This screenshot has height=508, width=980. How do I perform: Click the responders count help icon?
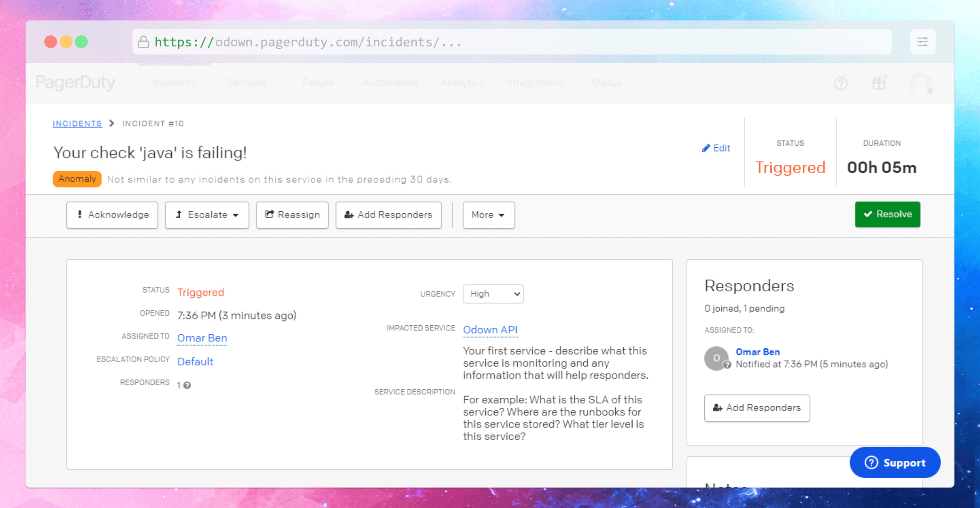coord(187,385)
